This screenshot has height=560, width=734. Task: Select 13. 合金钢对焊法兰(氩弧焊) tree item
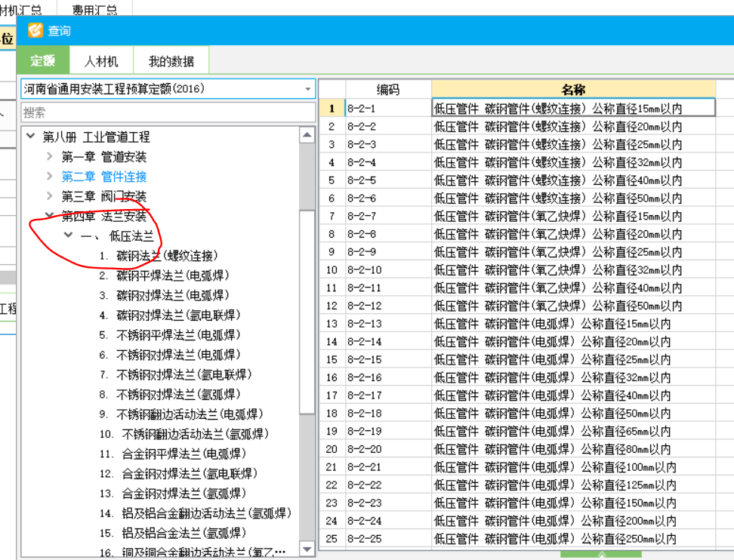173,493
